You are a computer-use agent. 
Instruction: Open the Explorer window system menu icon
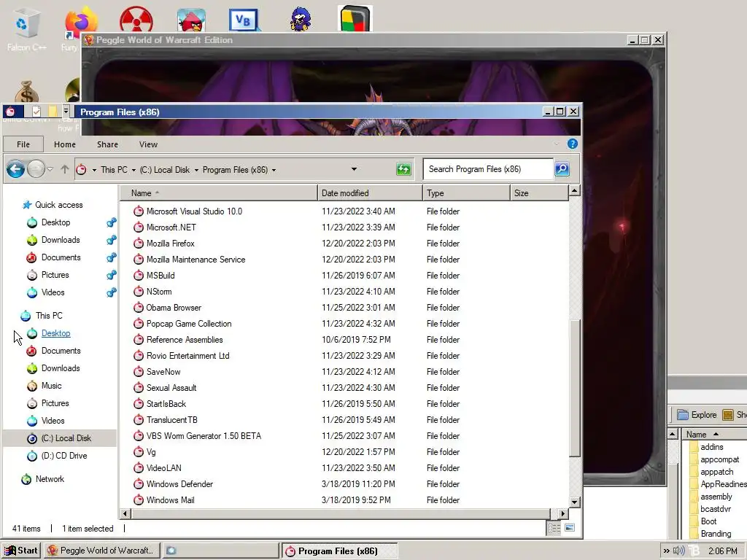[x=10, y=112]
